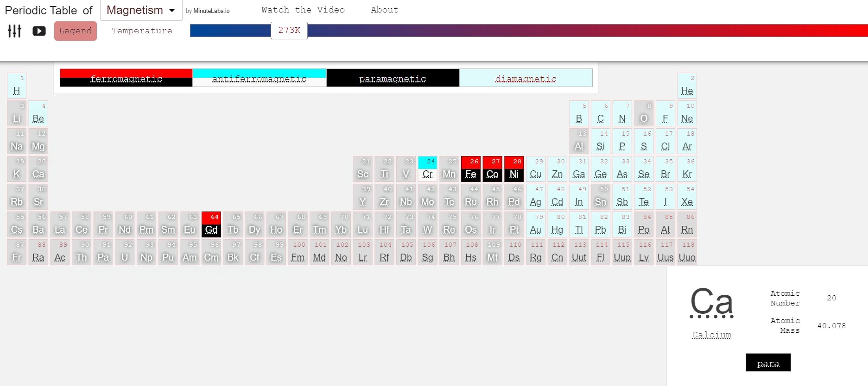Select the Chromium (Cr) element tile
This screenshot has height=386, width=868.
pyautogui.click(x=427, y=169)
